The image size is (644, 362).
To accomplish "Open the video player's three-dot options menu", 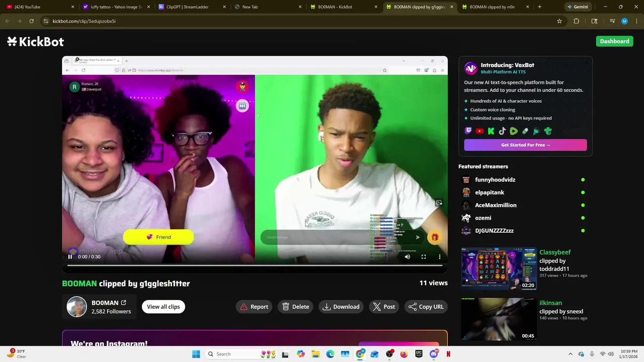I will click(440, 257).
